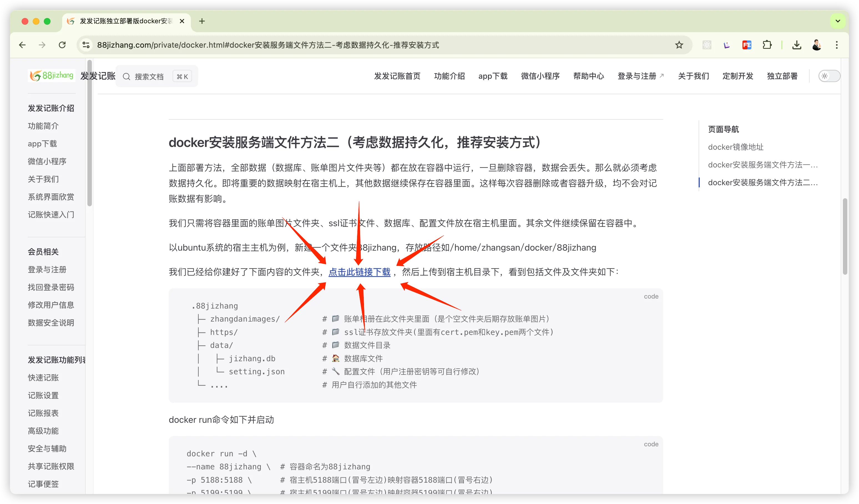
Task: Open 共享记账权限 in the sidebar
Action: (x=51, y=466)
